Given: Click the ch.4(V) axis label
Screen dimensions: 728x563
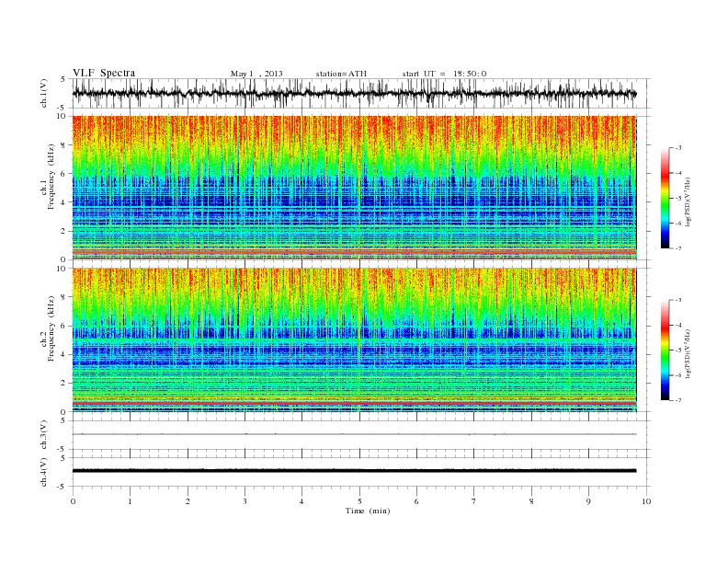Looking at the screenshot, I should pyautogui.click(x=43, y=472).
